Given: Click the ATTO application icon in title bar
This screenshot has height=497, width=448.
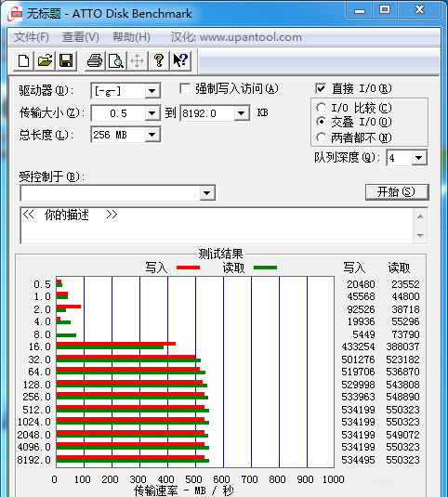Looking at the screenshot, I should click(x=15, y=14).
